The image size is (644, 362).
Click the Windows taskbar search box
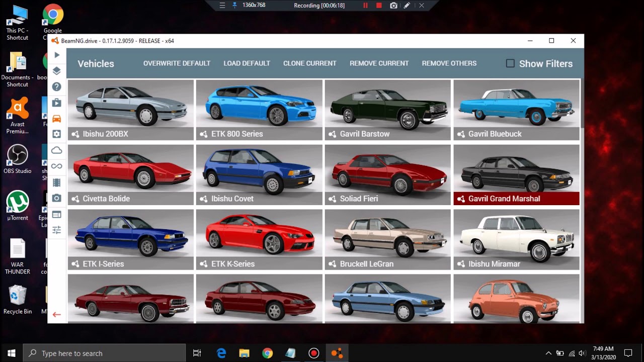point(104,353)
